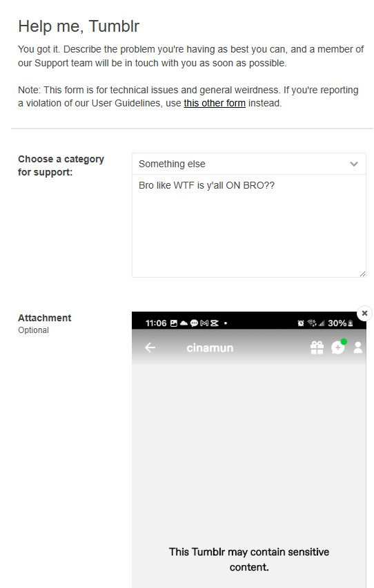Click the 'cinamun' blog title

(x=210, y=348)
